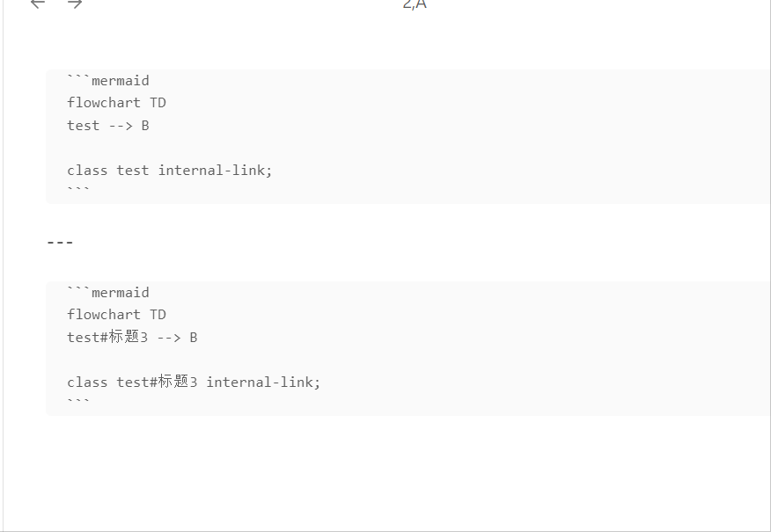Screen dimensions: 771x532
Task: Click the "class test internal-link;" line
Action: (170, 171)
